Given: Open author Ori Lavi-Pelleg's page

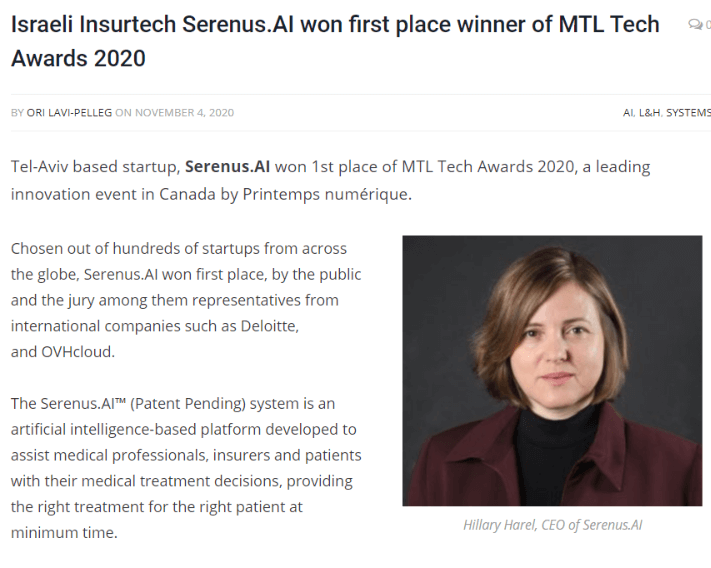Looking at the screenshot, I should [x=69, y=113].
